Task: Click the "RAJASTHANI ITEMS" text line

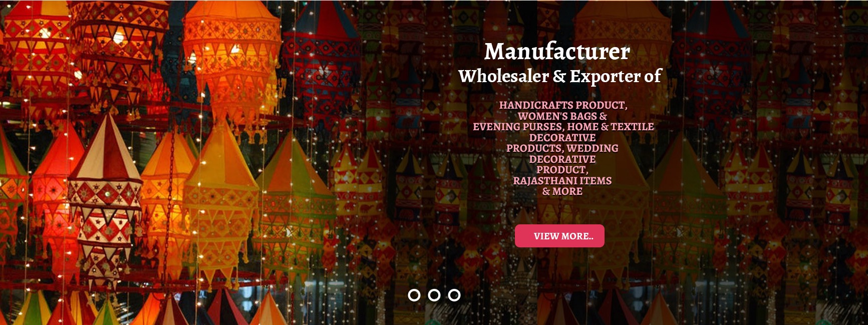Action: tap(562, 181)
